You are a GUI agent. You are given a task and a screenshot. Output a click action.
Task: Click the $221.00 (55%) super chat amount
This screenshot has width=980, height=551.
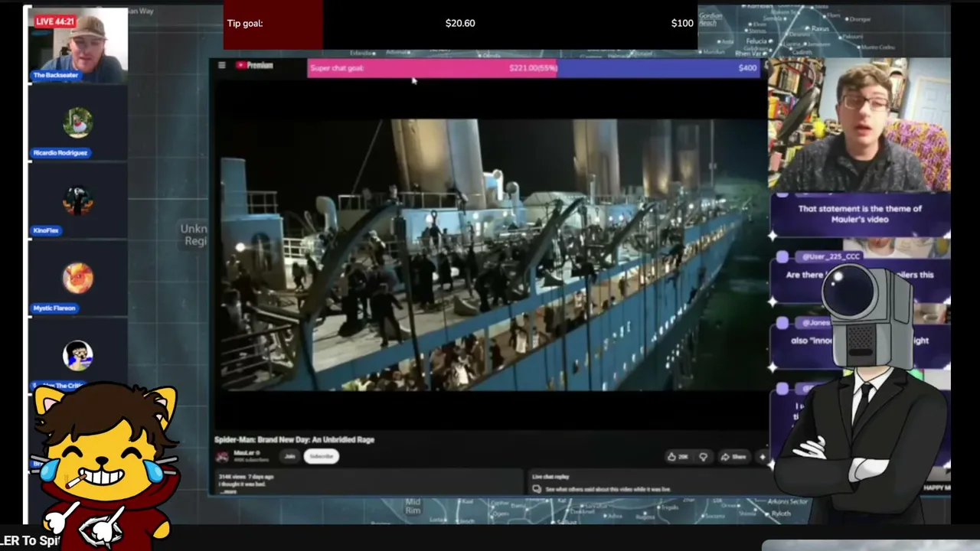click(x=533, y=68)
